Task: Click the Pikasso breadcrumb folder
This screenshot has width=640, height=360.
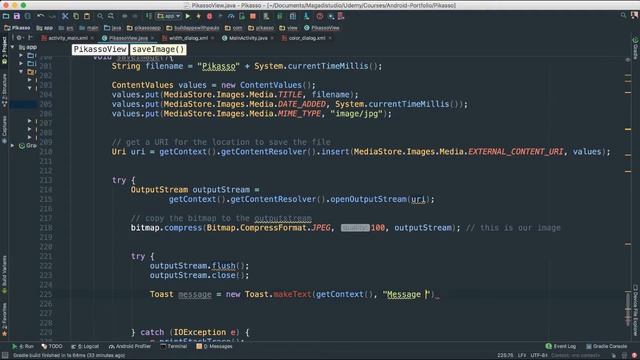Action: click(18, 28)
